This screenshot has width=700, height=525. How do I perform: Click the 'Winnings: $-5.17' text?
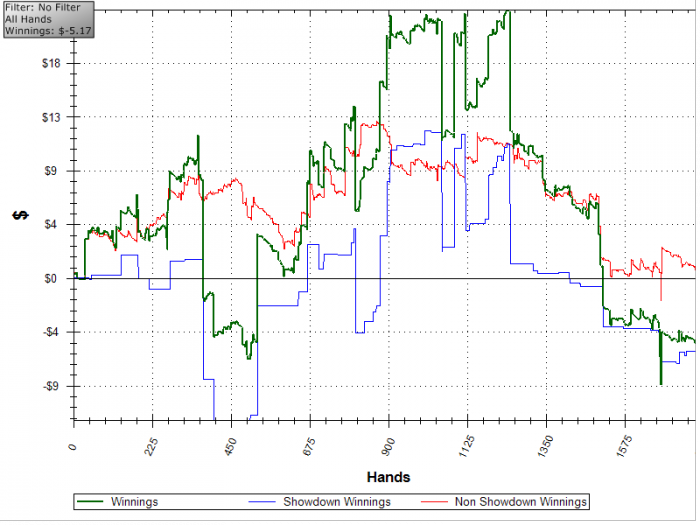(x=48, y=31)
